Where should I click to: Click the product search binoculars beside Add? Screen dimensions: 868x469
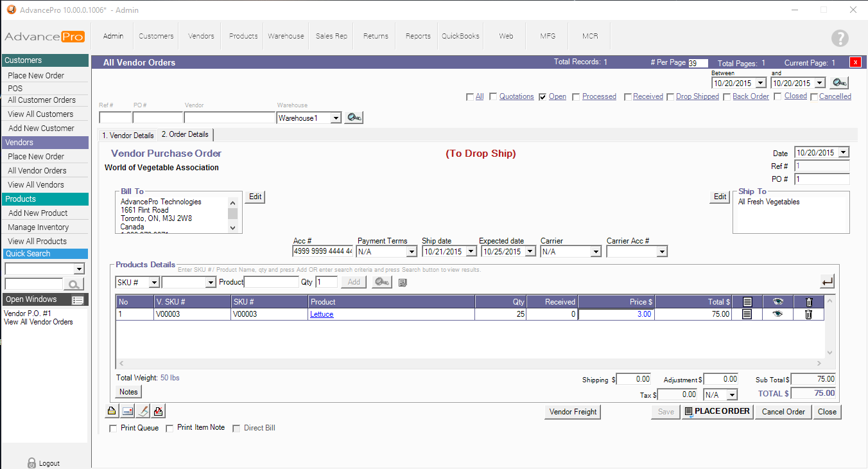pyautogui.click(x=381, y=282)
